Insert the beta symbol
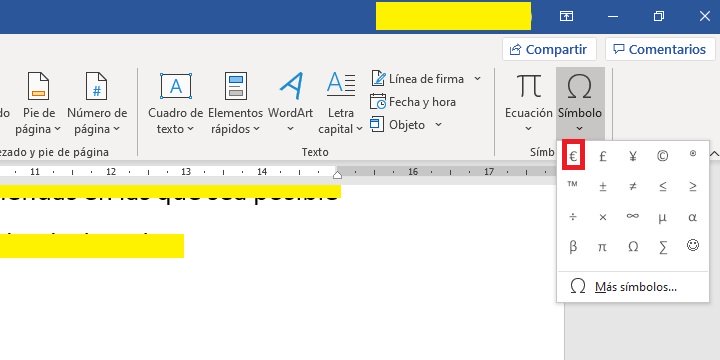 (573, 247)
